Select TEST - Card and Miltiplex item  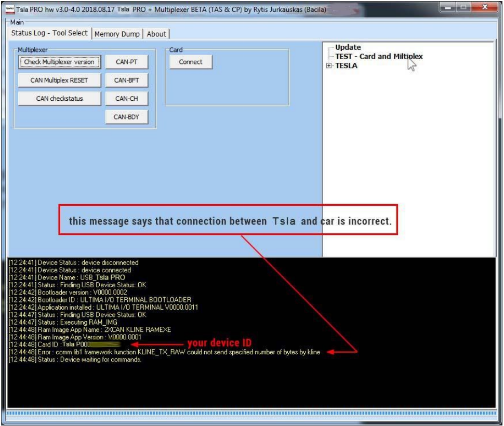[379, 57]
